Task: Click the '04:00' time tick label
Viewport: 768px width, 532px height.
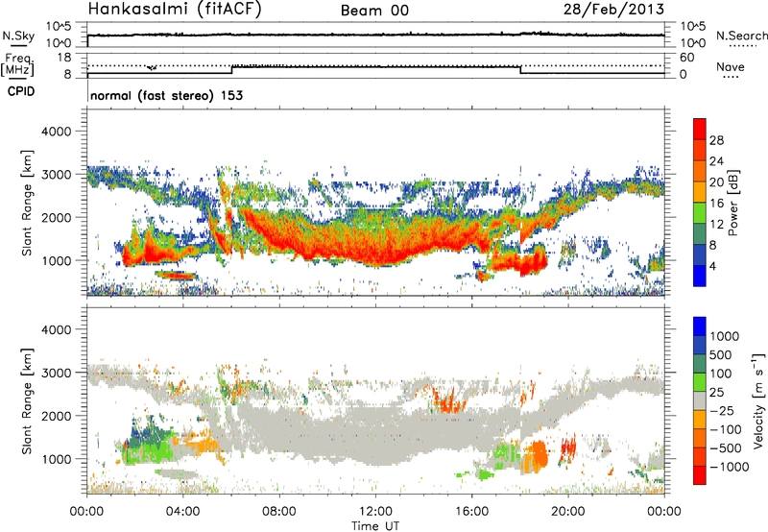Action: (x=183, y=512)
